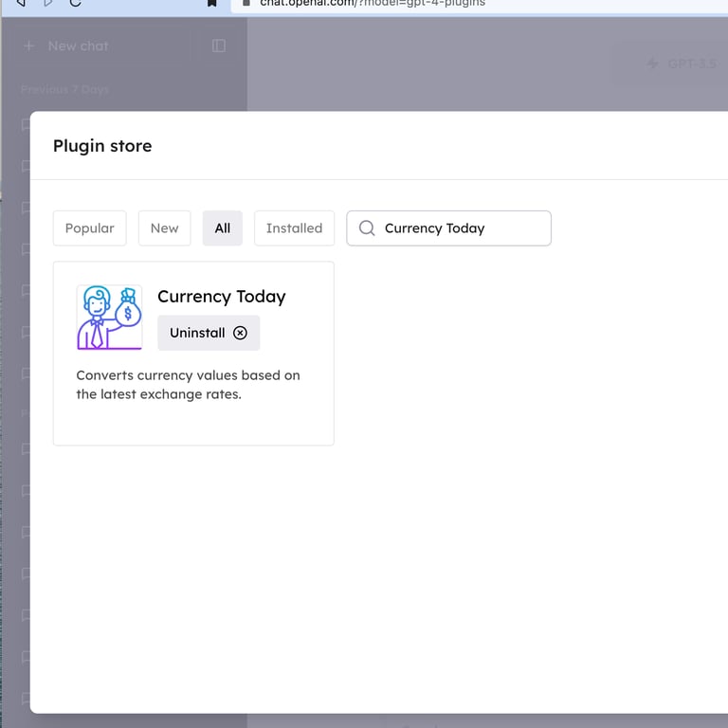Screen dimensions: 728x728
Task: Click the magnifier search icon
Action: pos(367,227)
